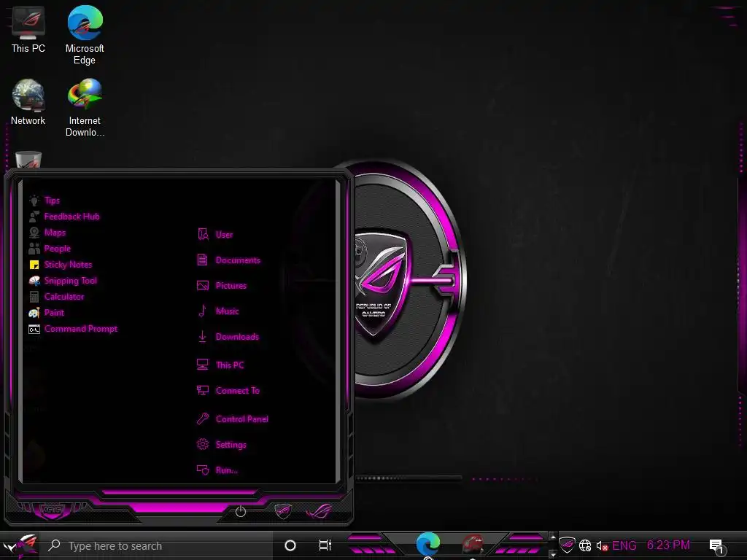Click the Connect To monitor icon
Viewport: 747px width, 560px height.
[x=203, y=391]
